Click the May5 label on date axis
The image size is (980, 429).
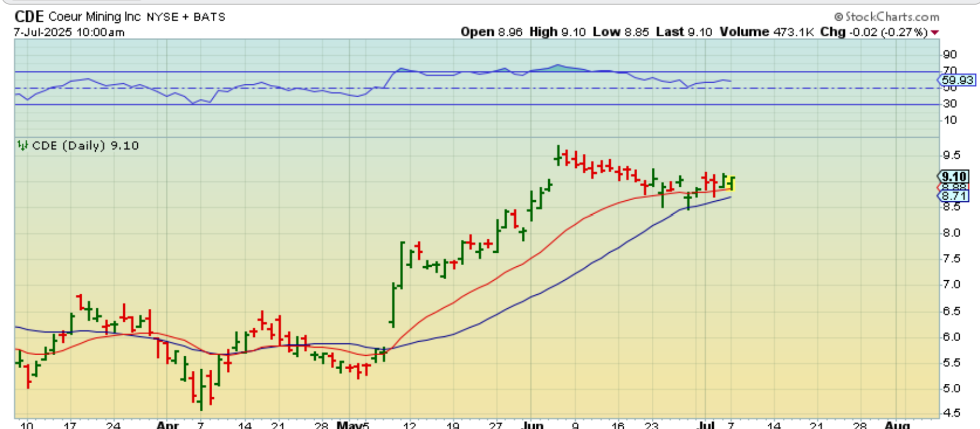click(x=353, y=425)
